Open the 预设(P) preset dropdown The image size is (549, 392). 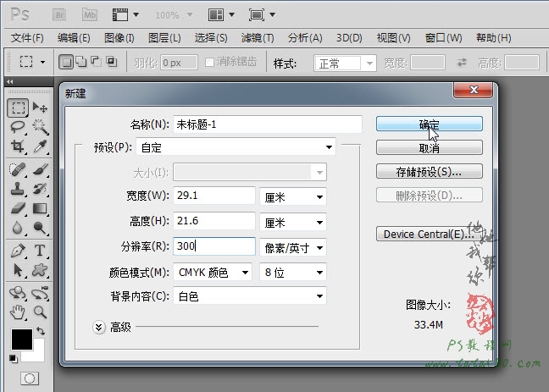point(236,147)
